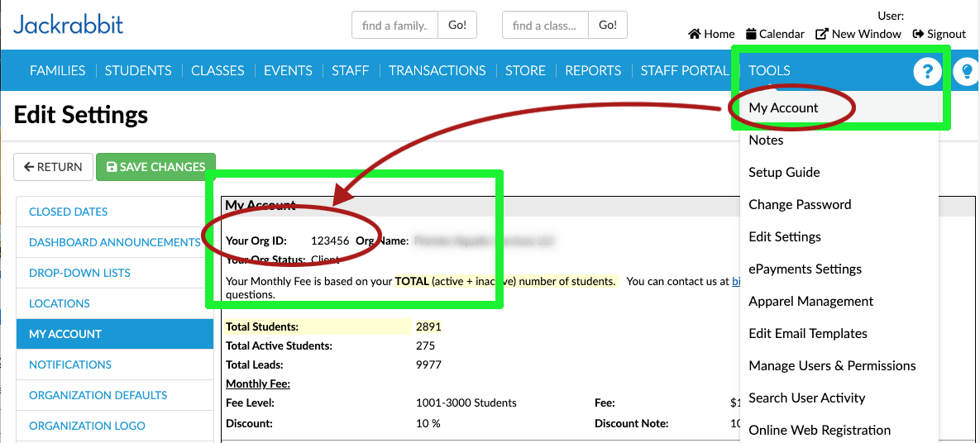Open the EVENTS menu
This screenshot has width=980, height=443.
coord(288,70)
